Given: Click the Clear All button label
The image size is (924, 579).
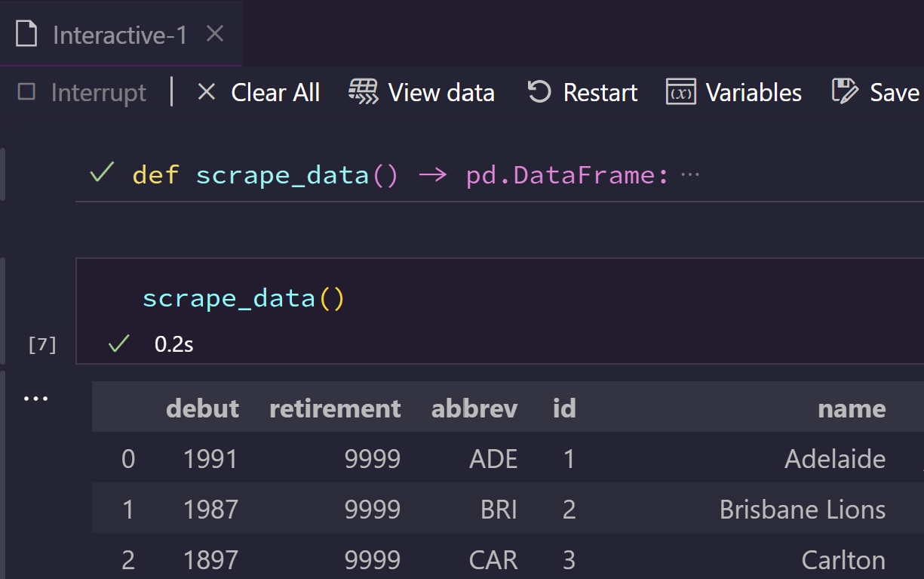Looking at the screenshot, I should point(275,93).
